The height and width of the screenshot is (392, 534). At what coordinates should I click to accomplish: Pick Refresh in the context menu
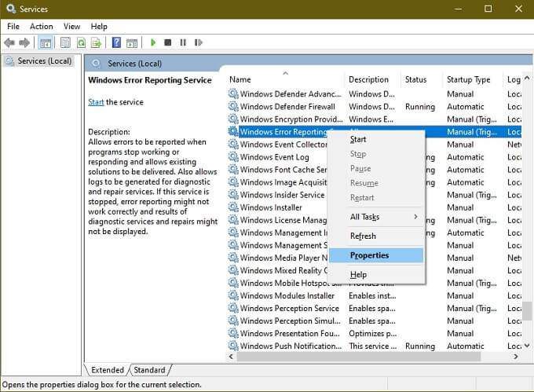tap(363, 236)
